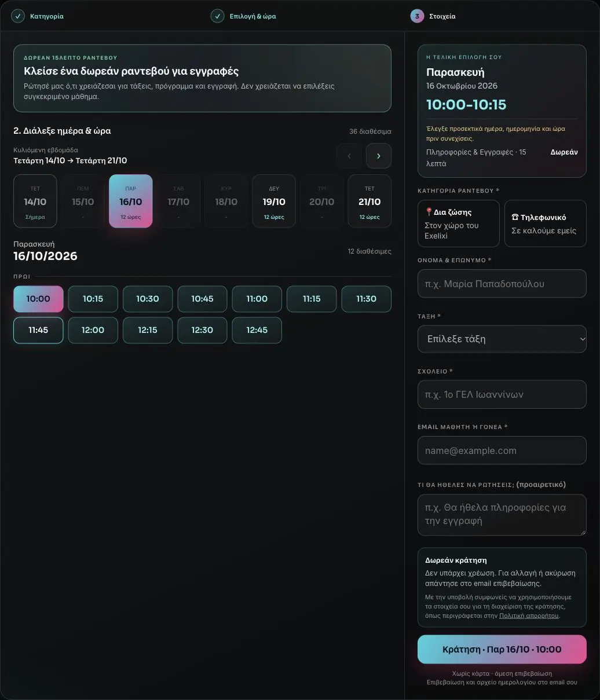Select Wednesday 21/10 date card
Viewport: 600px width, 700px height.
click(x=369, y=201)
